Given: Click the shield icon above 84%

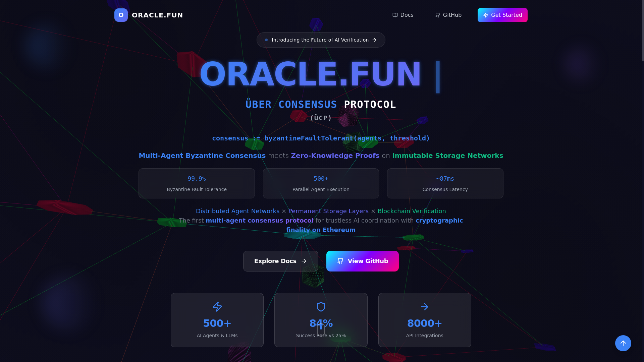Looking at the screenshot, I should 321,307.
